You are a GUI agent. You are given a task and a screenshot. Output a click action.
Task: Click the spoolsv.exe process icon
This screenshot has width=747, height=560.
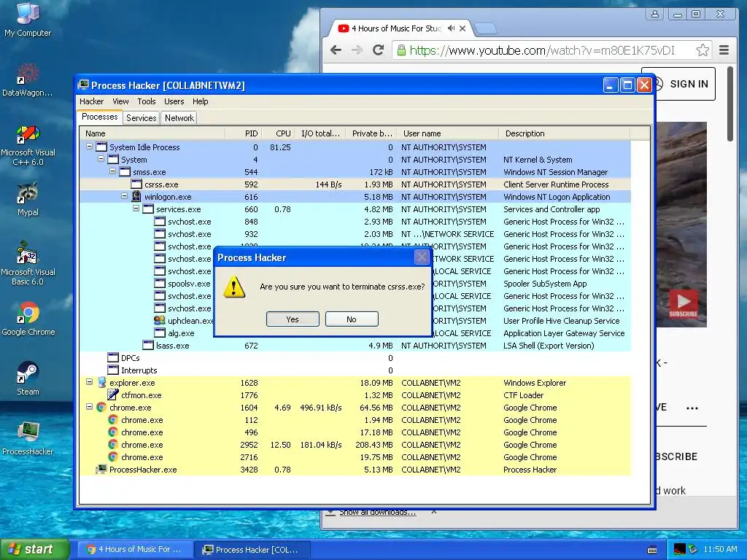[x=160, y=284]
